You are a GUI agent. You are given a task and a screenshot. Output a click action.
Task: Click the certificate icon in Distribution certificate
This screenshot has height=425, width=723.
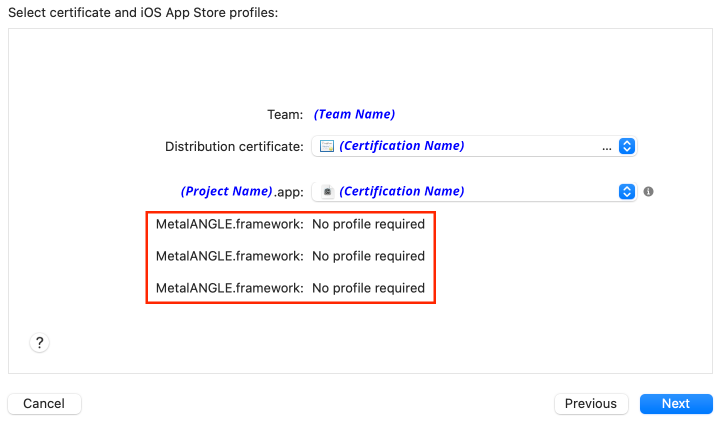coord(327,146)
